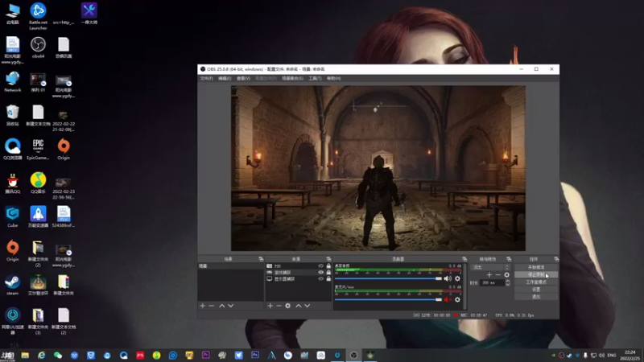Toggle visibility eye of display capture source
The height and width of the screenshot is (362, 644).
[320, 279]
